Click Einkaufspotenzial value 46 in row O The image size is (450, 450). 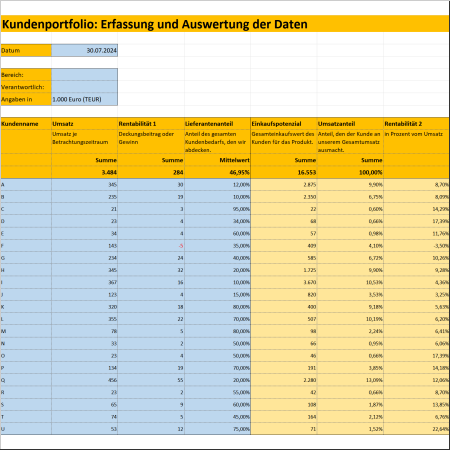(284, 356)
